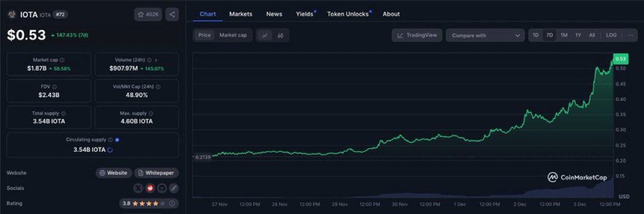Open IOTA's Reddit social icon

pos(150,188)
